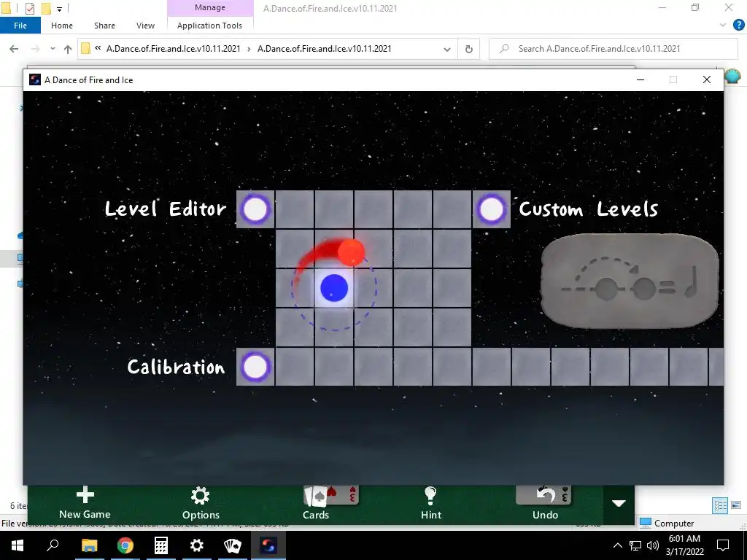This screenshot has height=560, width=747.
Task: Switch to the View ribbon tab
Action: pyautogui.click(x=145, y=26)
